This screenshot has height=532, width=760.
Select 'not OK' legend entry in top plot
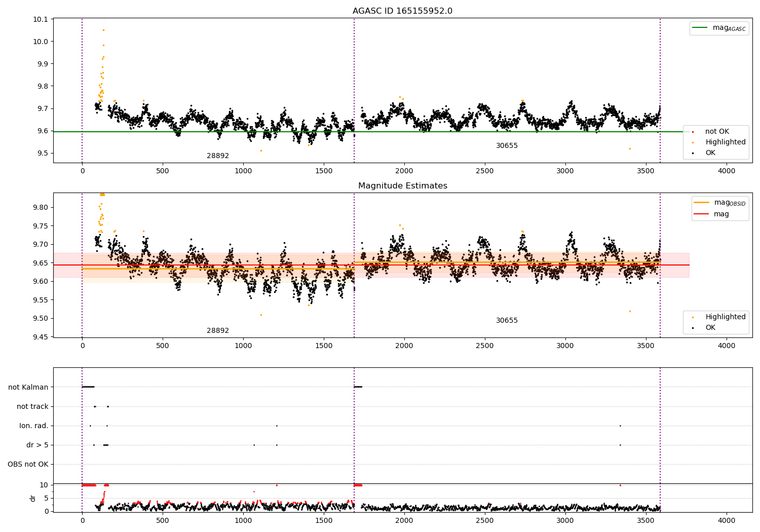tap(717, 132)
